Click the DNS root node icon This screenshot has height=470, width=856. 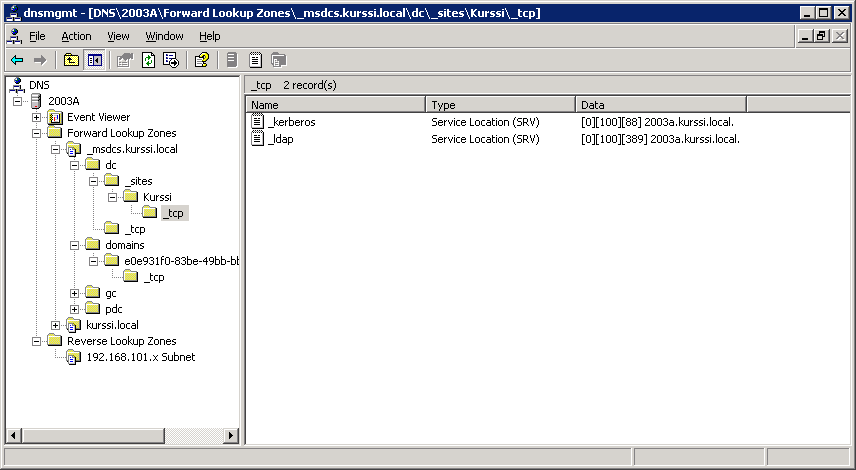pos(18,85)
